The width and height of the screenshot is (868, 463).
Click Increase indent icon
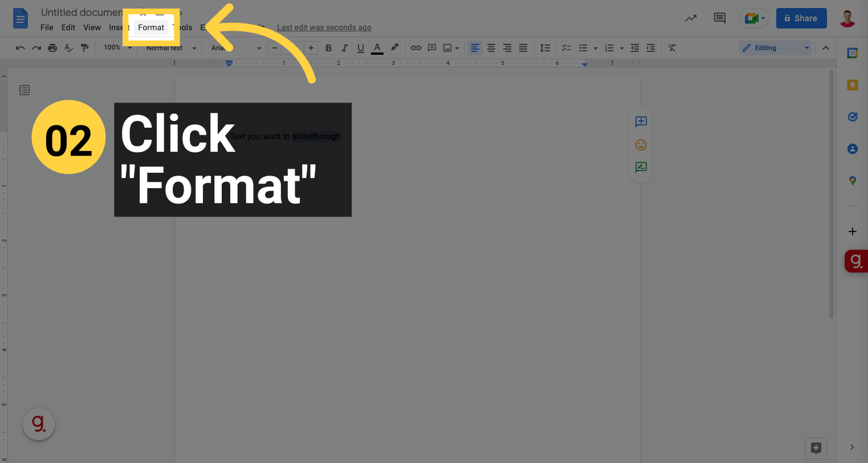[x=651, y=48]
